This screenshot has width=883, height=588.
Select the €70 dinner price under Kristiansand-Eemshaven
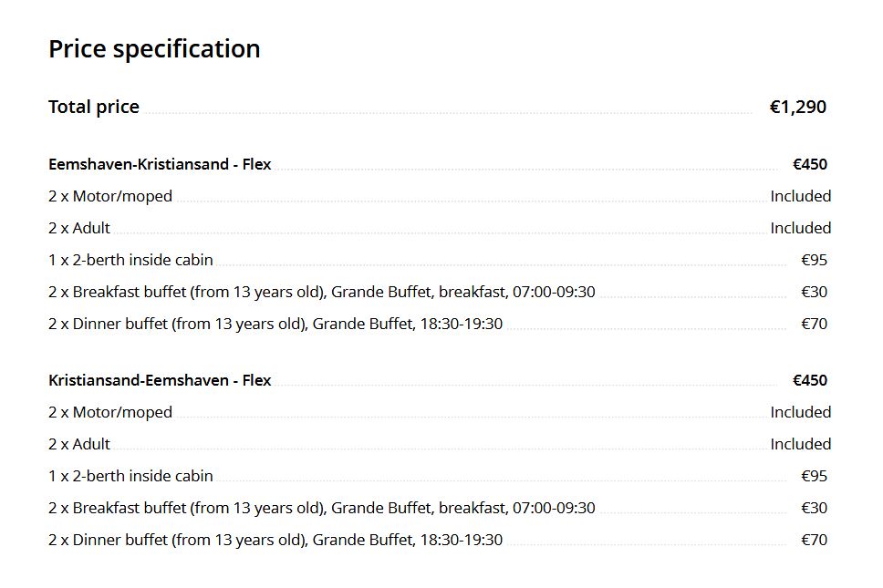point(814,541)
